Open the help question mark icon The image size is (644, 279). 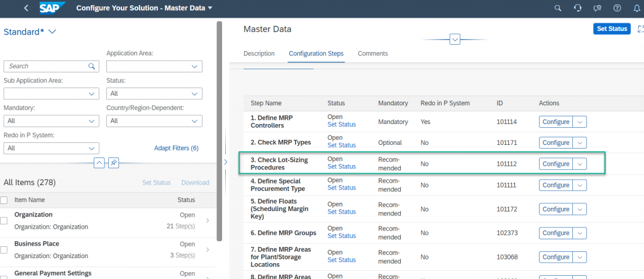coord(617,8)
